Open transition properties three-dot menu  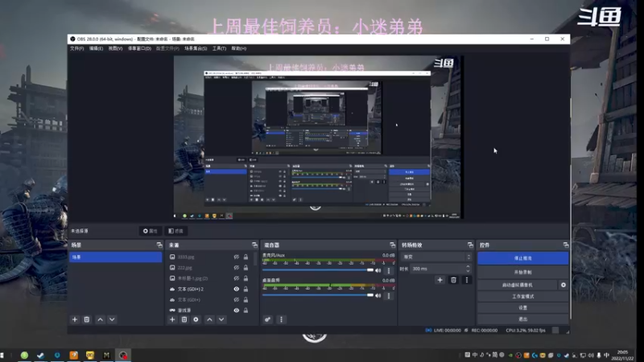(x=467, y=280)
